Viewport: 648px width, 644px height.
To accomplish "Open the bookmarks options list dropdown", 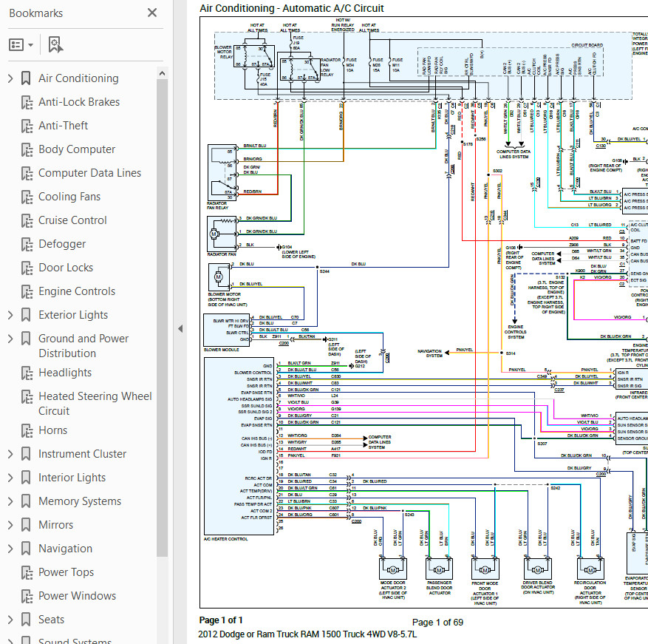I will (x=21, y=44).
